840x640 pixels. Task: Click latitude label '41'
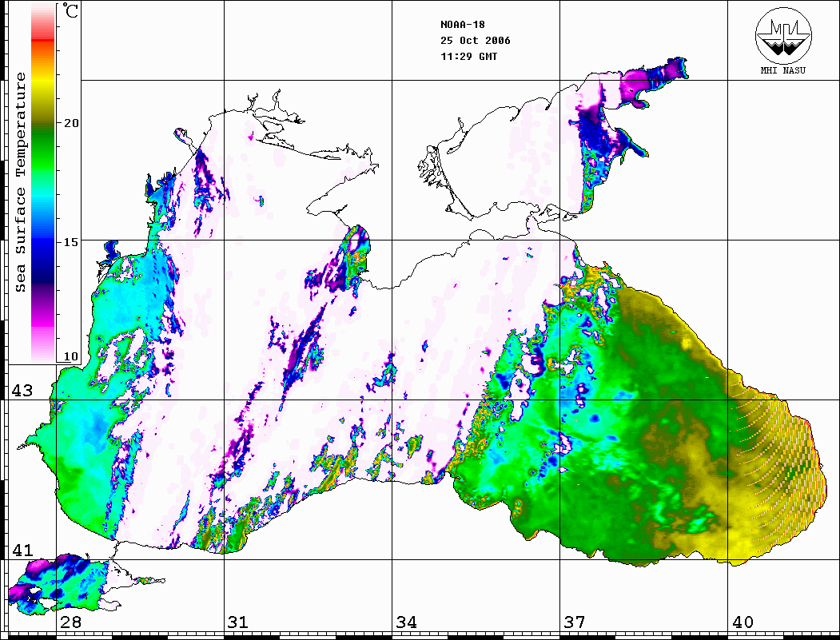[22, 551]
